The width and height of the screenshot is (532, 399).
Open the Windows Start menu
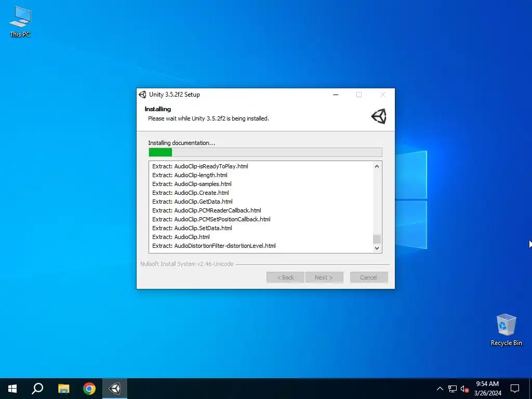pyautogui.click(x=12, y=389)
